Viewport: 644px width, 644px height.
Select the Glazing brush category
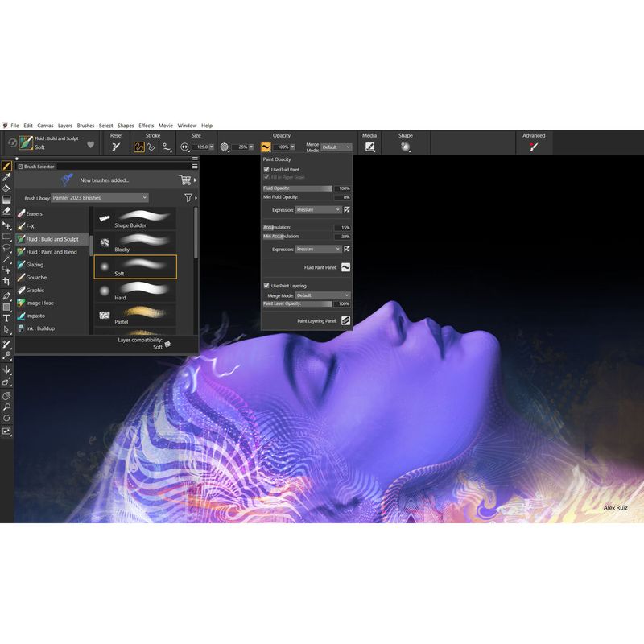pyautogui.click(x=52, y=265)
